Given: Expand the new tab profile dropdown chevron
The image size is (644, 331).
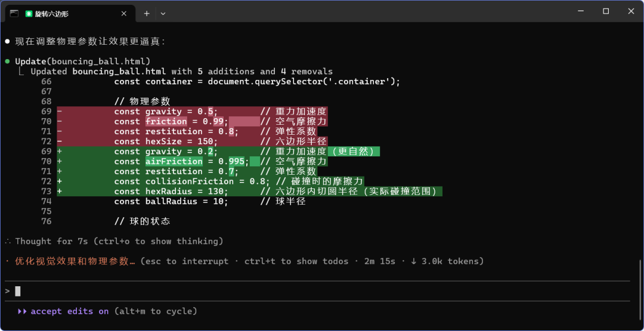Looking at the screenshot, I should click(x=163, y=13).
